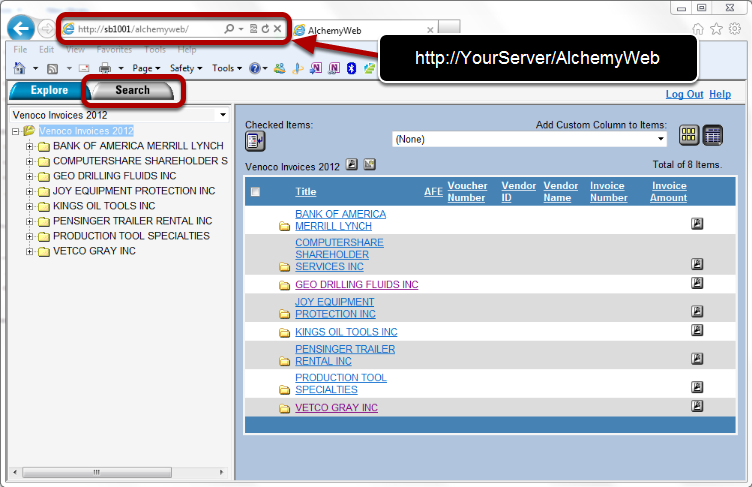Click the address bar search magnifier icon
The width and height of the screenshot is (752, 487).
229,29
